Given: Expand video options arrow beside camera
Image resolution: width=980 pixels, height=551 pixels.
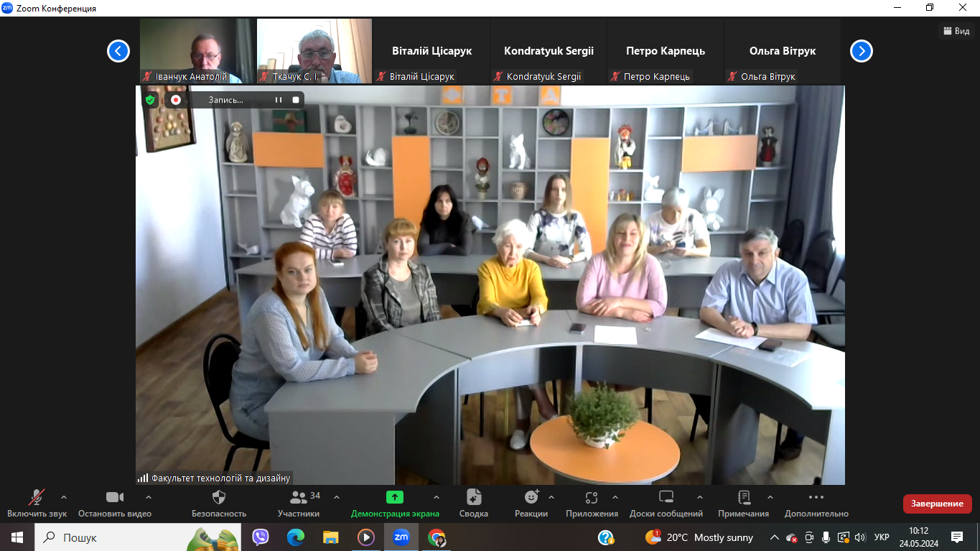Looking at the screenshot, I should pyautogui.click(x=149, y=497).
